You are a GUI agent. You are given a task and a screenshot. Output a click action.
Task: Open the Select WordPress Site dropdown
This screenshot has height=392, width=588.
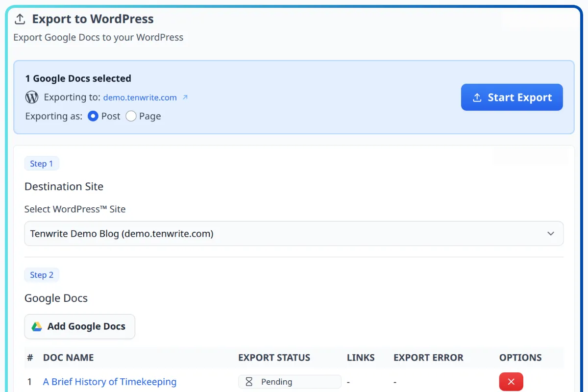pos(294,234)
